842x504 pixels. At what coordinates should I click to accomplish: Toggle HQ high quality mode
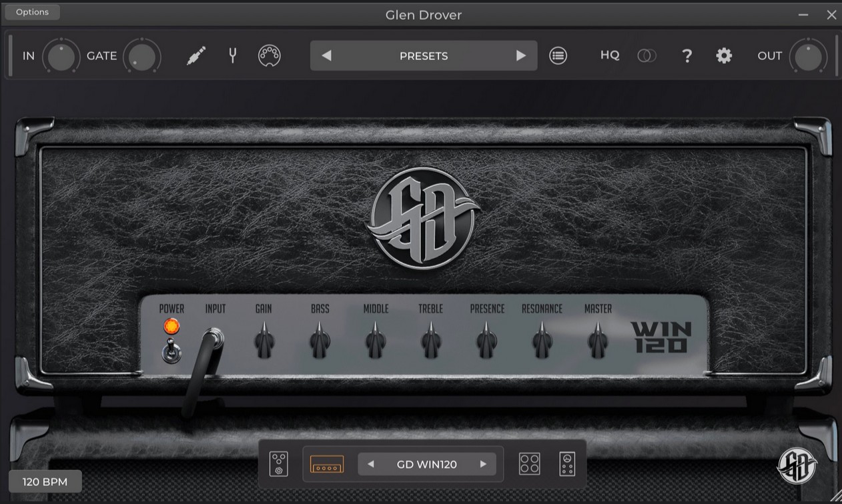pos(610,55)
